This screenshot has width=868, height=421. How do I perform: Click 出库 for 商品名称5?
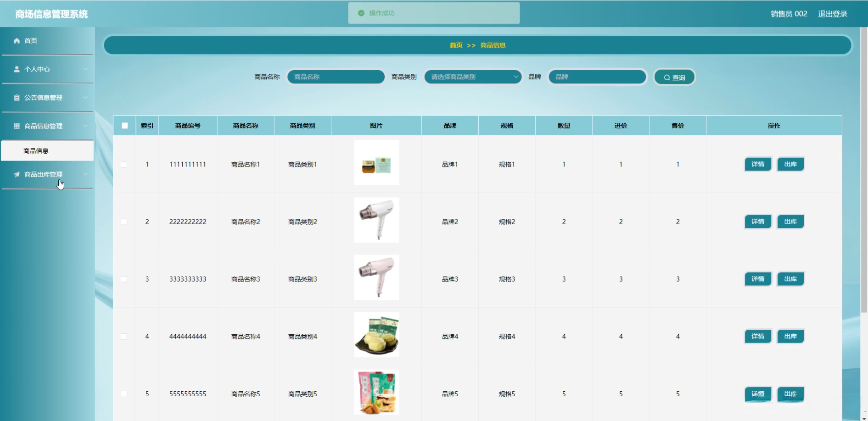tap(790, 394)
